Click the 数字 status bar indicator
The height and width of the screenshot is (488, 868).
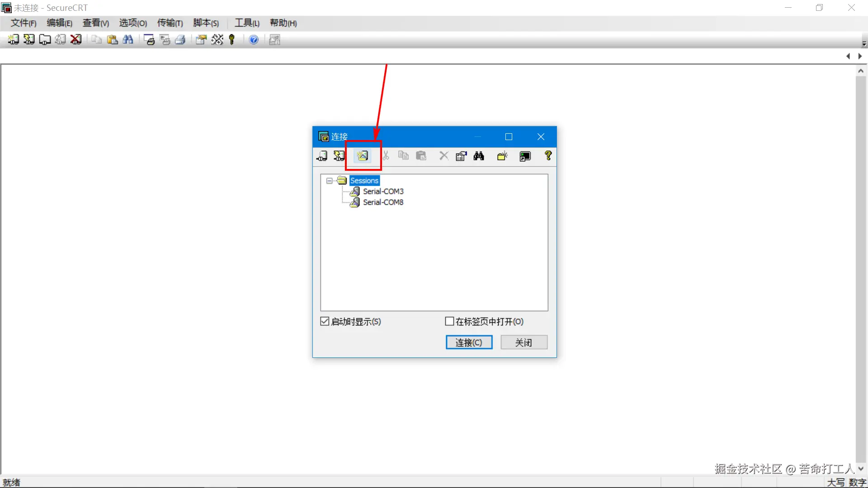pyautogui.click(x=857, y=483)
